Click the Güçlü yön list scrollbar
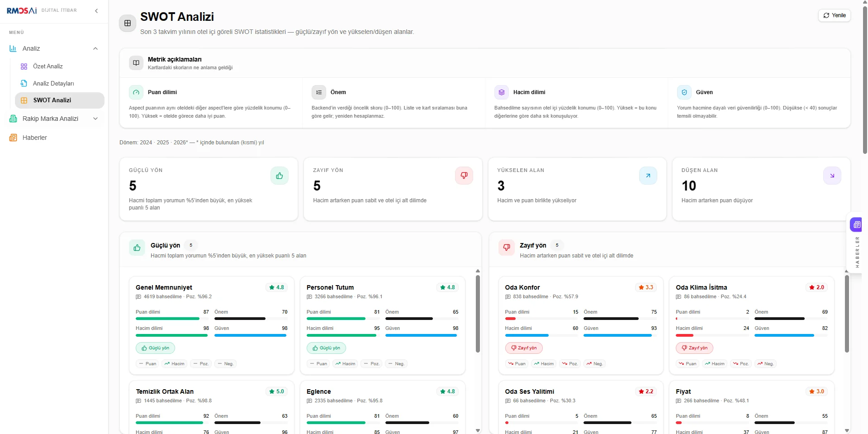 (478, 314)
